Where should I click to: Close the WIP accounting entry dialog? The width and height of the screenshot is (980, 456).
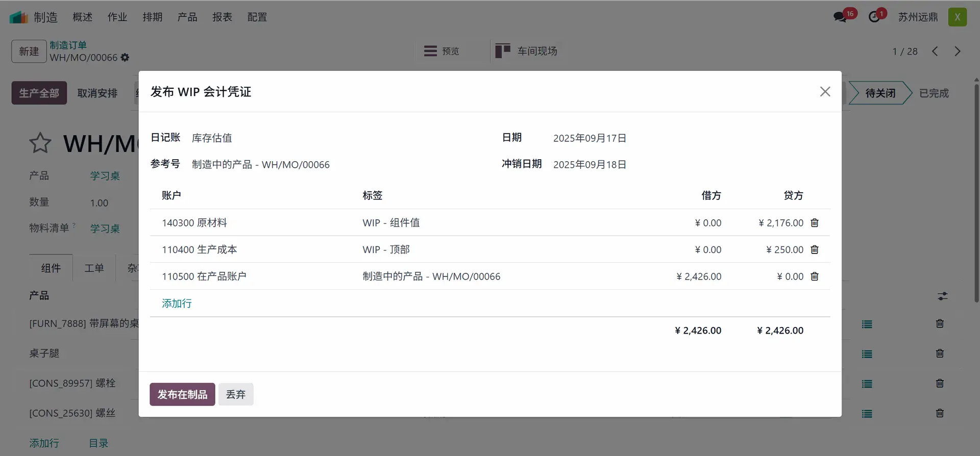point(825,92)
